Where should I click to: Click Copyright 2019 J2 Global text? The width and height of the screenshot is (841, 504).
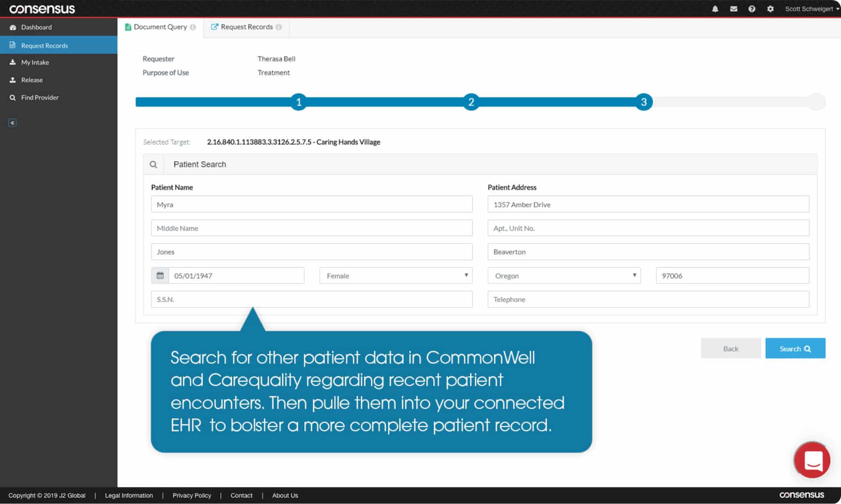point(47,495)
